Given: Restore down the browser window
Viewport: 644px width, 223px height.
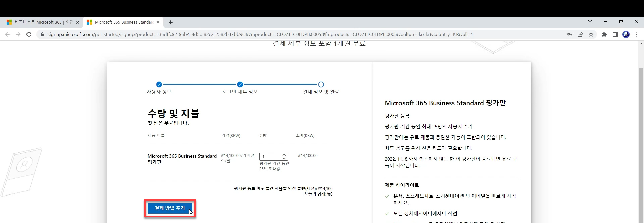Looking at the screenshot, I should (621, 21).
